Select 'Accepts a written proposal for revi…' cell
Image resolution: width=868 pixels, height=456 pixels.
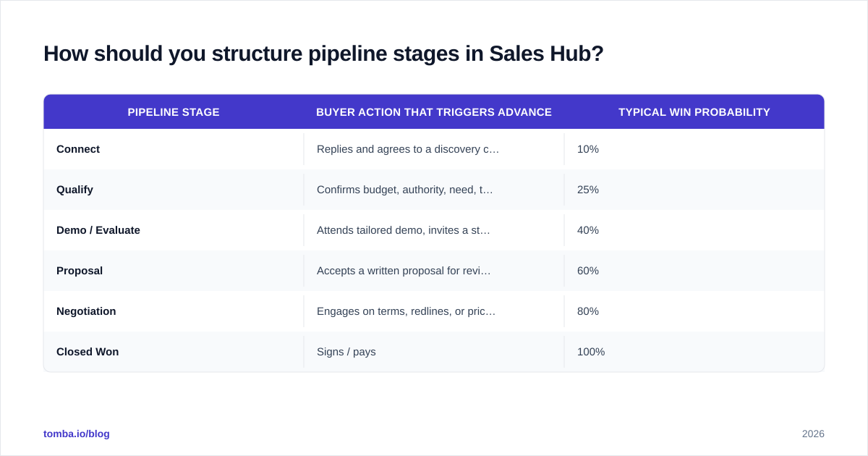click(434, 271)
